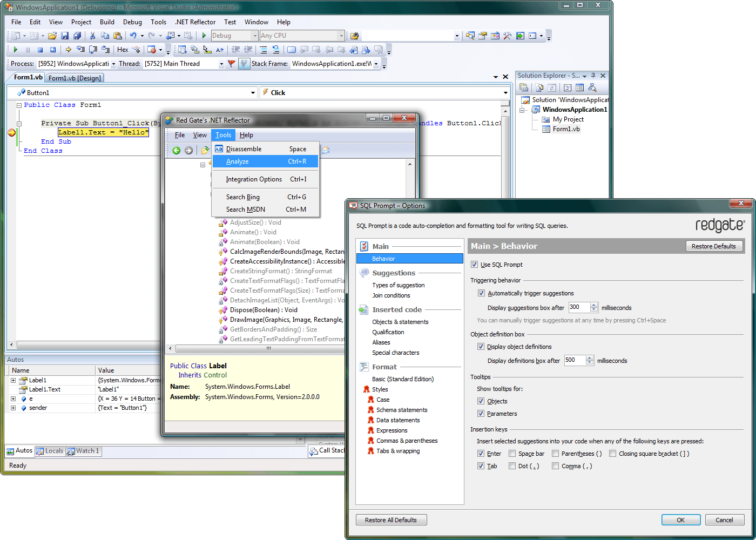The width and height of the screenshot is (756, 540).
Task: Click the green Start Debugging arrow beside Debug
Action: (204, 36)
